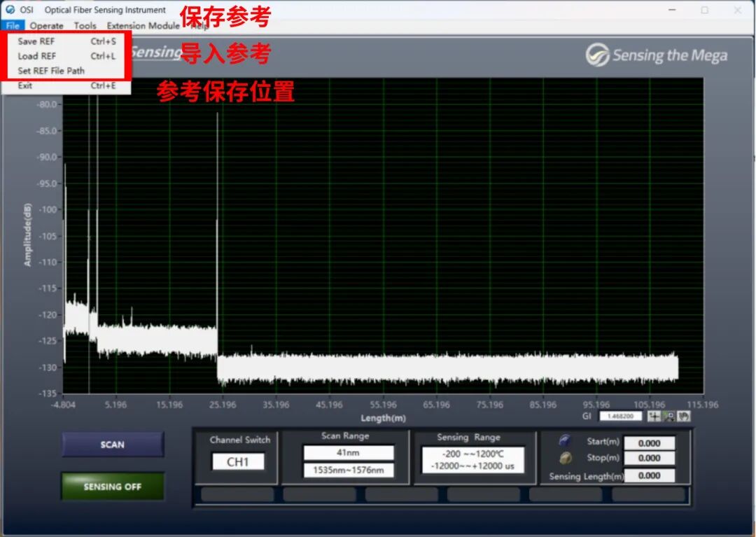
Task: Click the blue Start cursor icon
Action: [565, 441]
